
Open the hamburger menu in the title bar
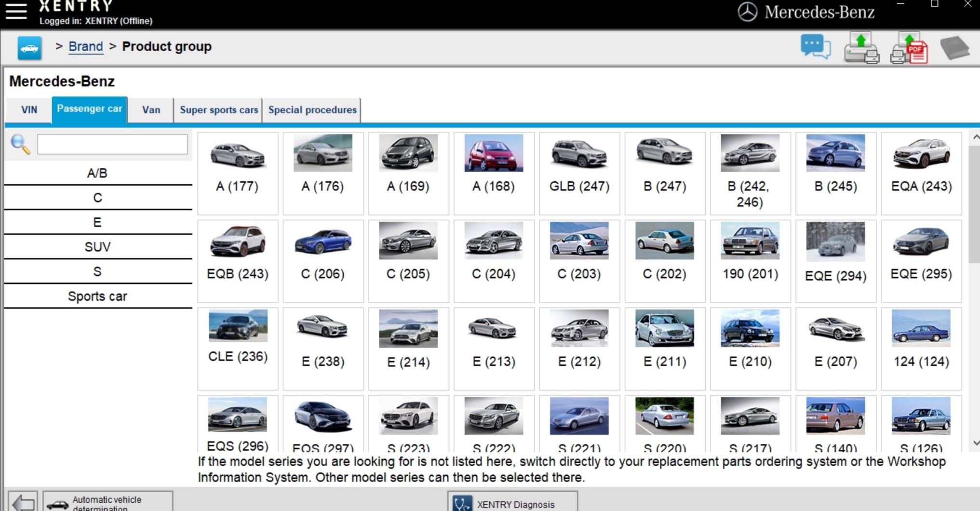16,11
